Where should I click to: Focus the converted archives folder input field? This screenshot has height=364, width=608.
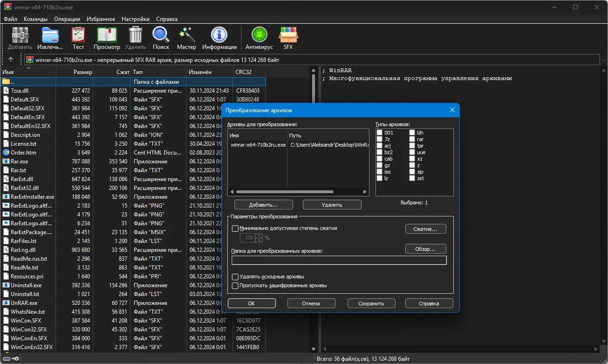click(x=339, y=260)
